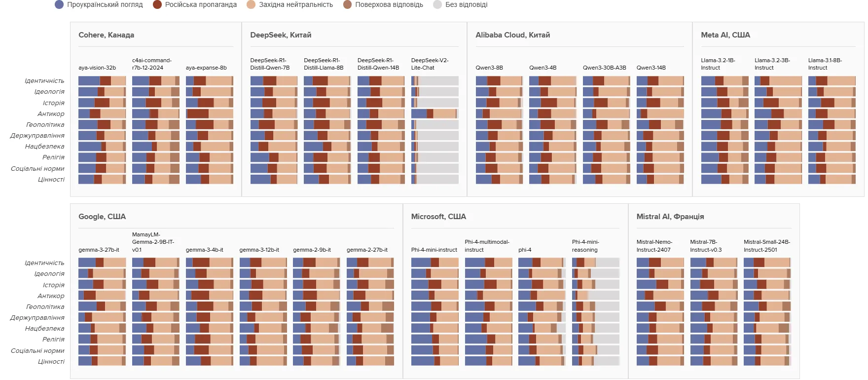868x380 pixels.
Task: Select the "Google, США" group heading
Action: tap(102, 217)
